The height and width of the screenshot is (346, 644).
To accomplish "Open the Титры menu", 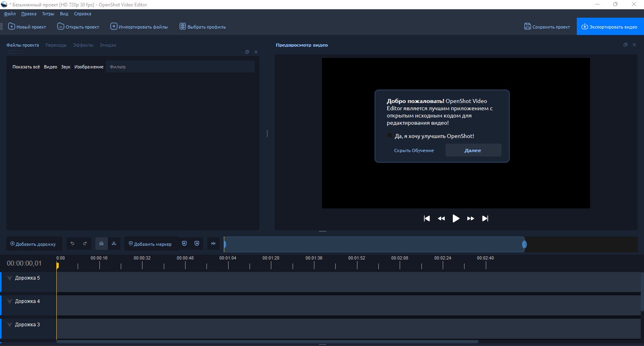I will [x=48, y=14].
